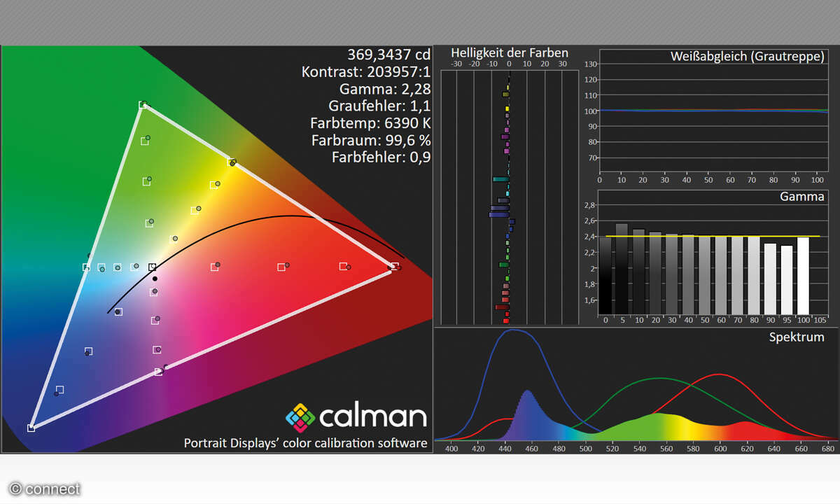Select the red primary vertex of gamut triangle
This screenshot has width=840, height=504.
(395, 267)
